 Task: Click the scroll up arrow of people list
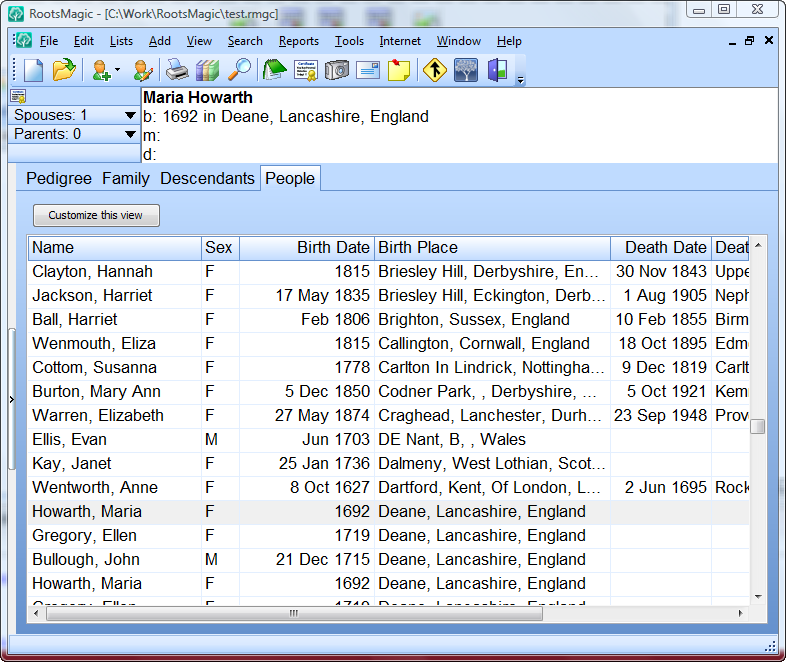(758, 245)
